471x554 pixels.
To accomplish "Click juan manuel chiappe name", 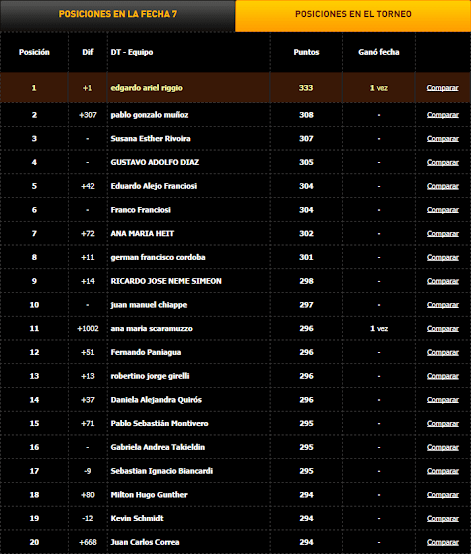I will (149, 305).
